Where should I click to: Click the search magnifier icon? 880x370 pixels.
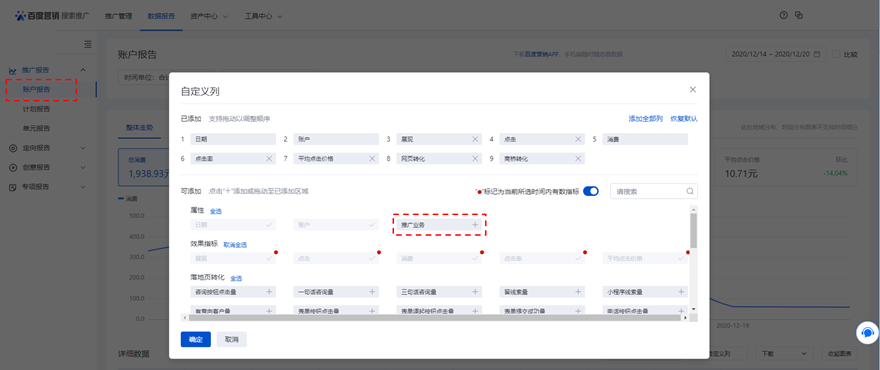[x=690, y=191]
